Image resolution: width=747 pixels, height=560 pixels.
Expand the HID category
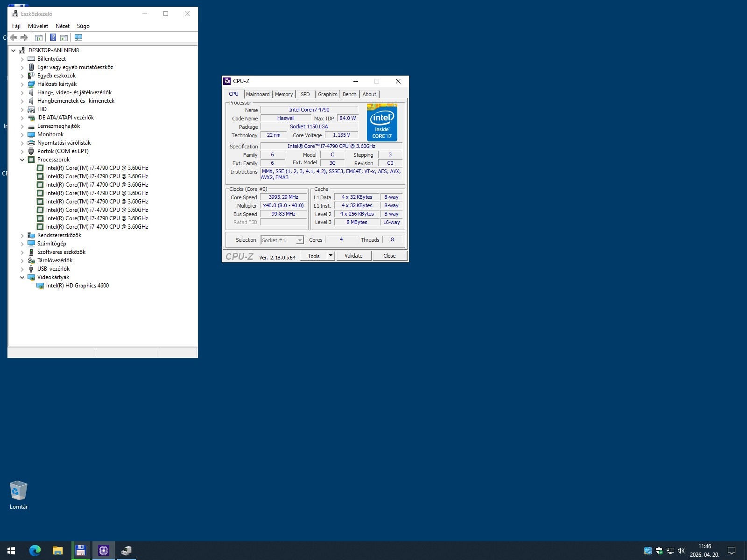click(22, 109)
